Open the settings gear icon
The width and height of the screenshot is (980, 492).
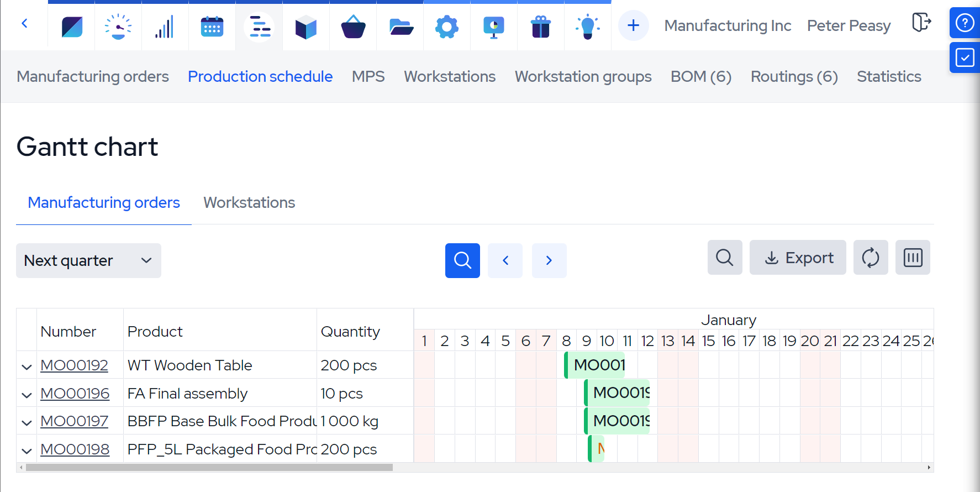click(446, 26)
